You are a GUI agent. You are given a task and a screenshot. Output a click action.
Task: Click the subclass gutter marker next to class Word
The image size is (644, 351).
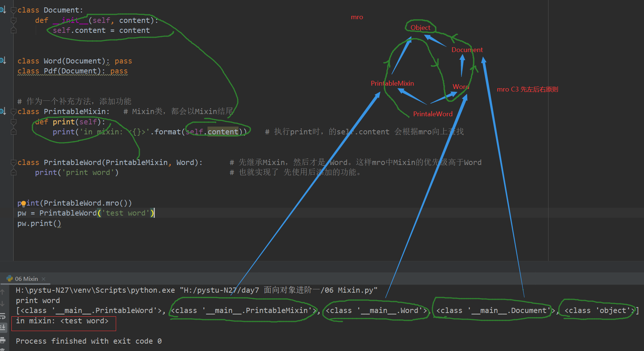(3, 61)
